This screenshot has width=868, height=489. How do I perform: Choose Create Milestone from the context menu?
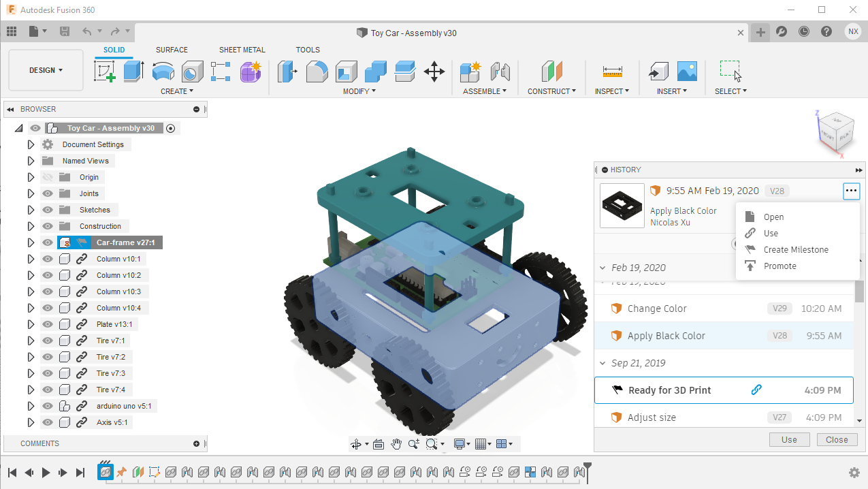click(x=795, y=250)
